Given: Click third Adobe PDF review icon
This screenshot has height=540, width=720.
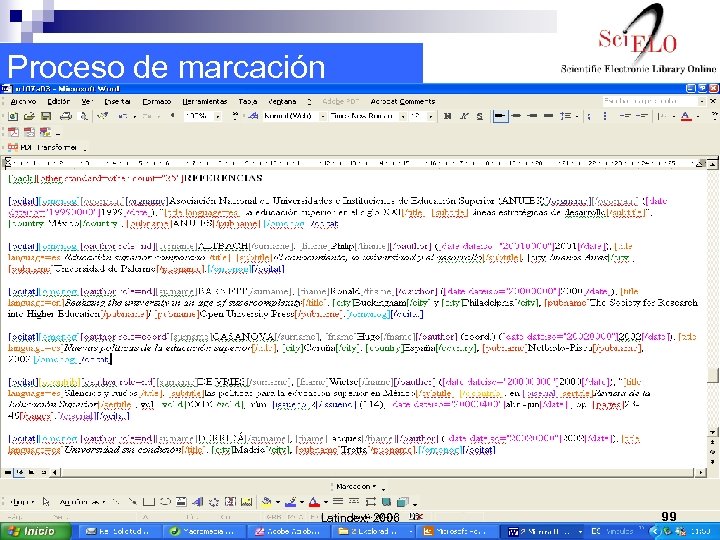Looking at the screenshot, I should coord(45,133).
